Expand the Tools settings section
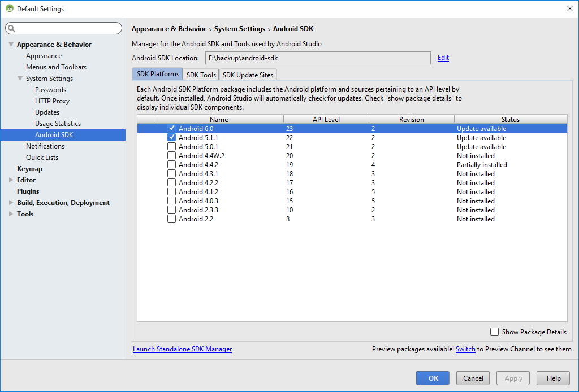This screenshot has height=392, width=579. pyautogui.click(x=11, y=214)
